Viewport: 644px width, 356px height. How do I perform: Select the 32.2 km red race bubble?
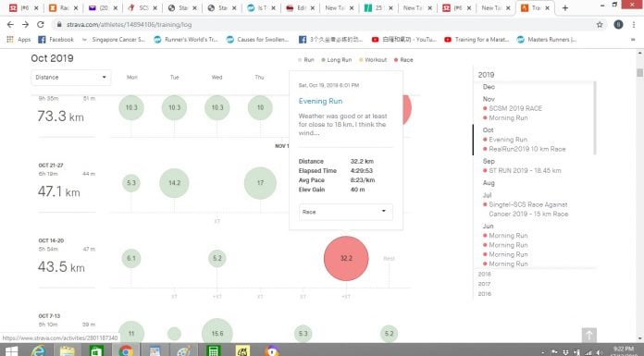pyautogui.click(x=346, y=258)
